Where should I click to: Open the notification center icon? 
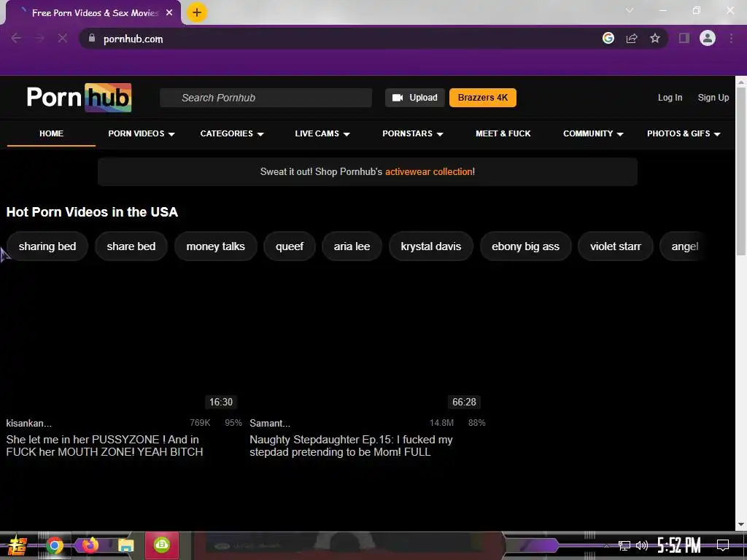pyautogui.click(x=723, y=545)
